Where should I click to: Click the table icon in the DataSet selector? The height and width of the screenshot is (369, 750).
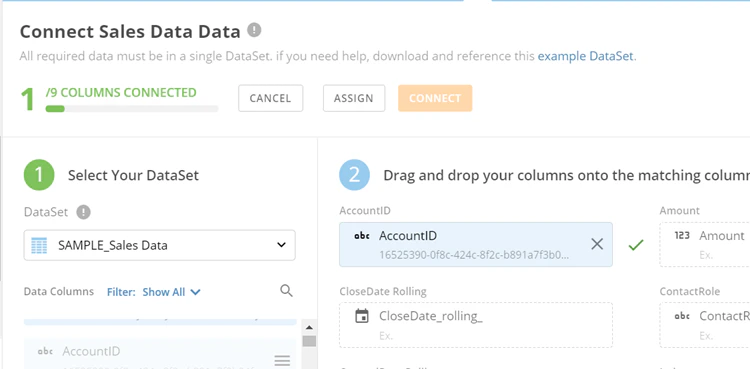point(39,246)
